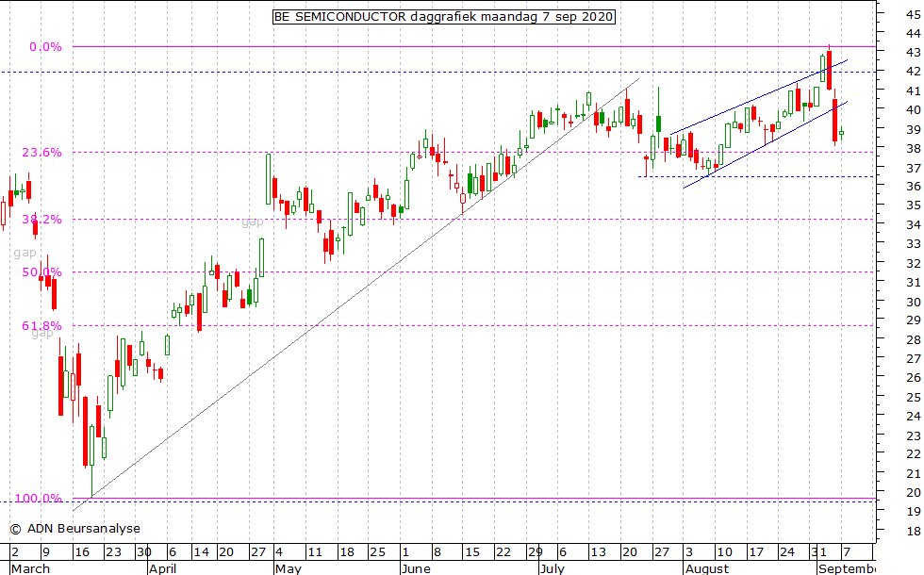Click the 50.0% Fibonacci label
The image size is (924, 575).
coord(41,272)
